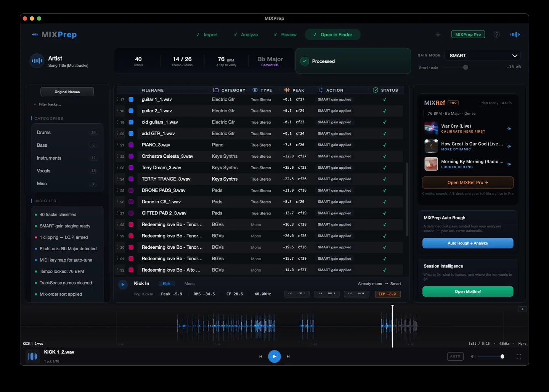
Task: Click the MIXPrep Pro button
Action: click(x=468, y=34)
